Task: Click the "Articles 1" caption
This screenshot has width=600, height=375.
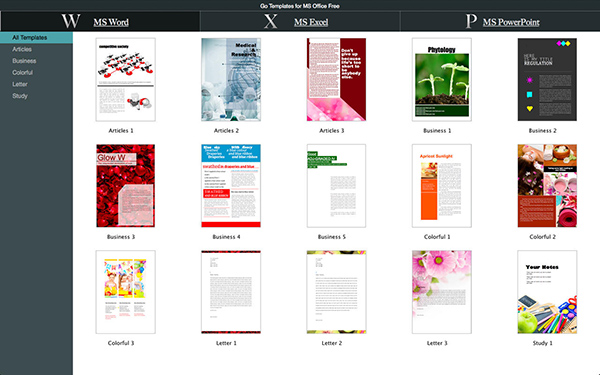Action: [x=121, y=130]
